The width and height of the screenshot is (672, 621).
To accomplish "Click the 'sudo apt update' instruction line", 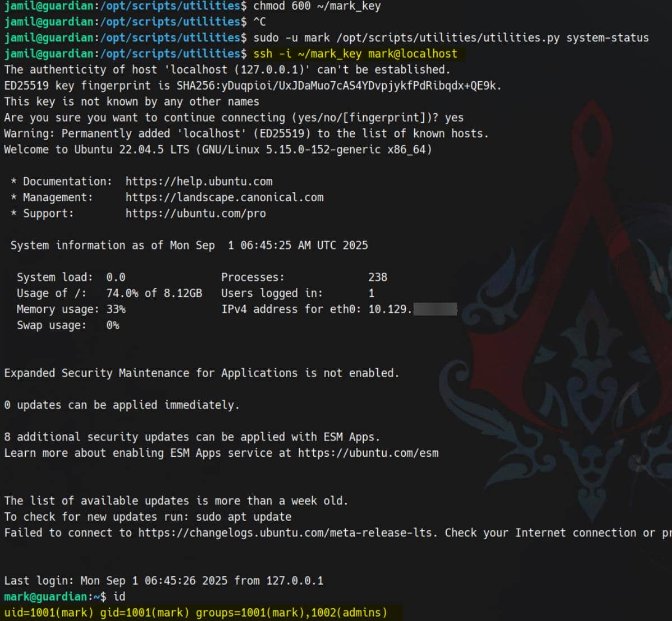I will coord(147,517).
